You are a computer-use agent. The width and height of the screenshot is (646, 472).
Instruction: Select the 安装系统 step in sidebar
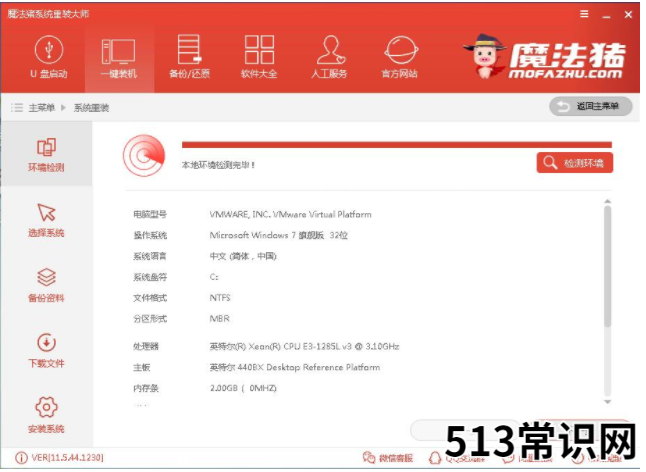coord(46,415)
